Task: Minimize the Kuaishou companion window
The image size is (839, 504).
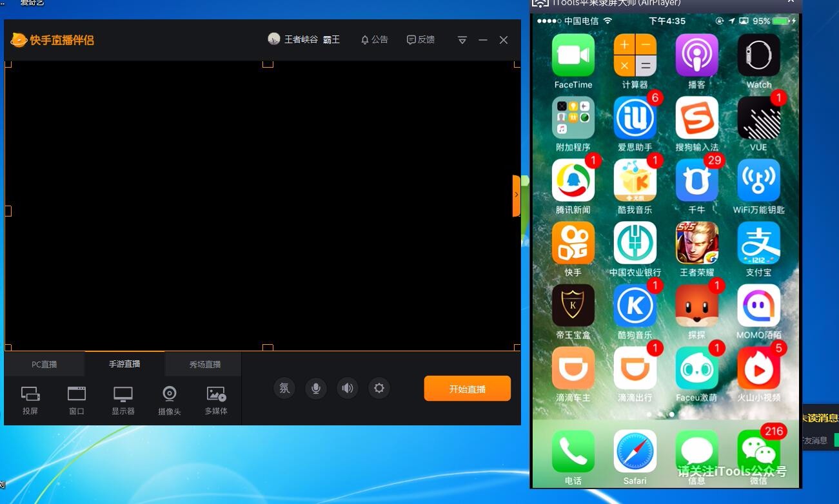Action: 483,40
